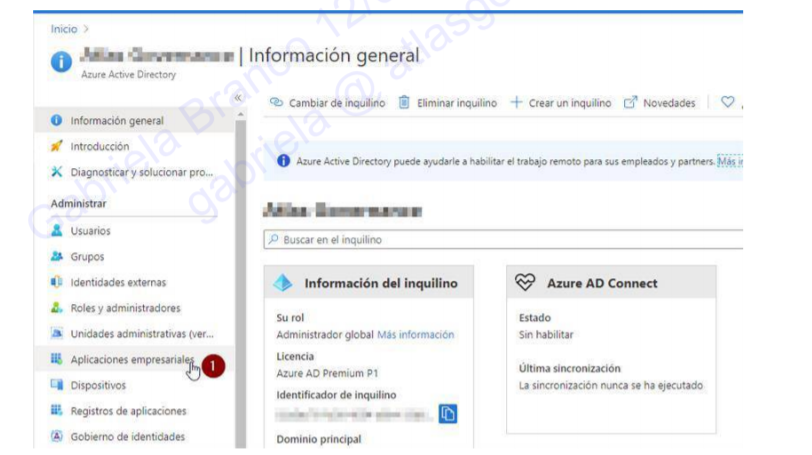Click the Cambiar de inquilino swap icon
This screenshot has width=812, height=455.
point(276,102)
